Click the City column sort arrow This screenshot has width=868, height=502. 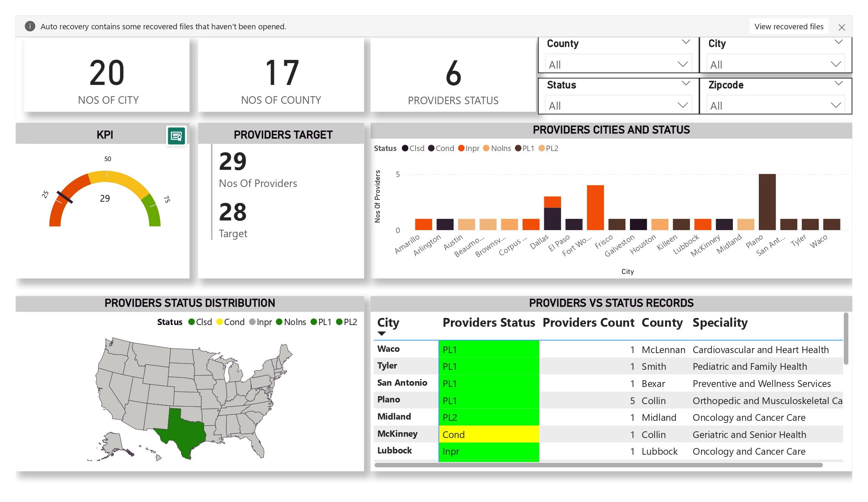(381, 333)
